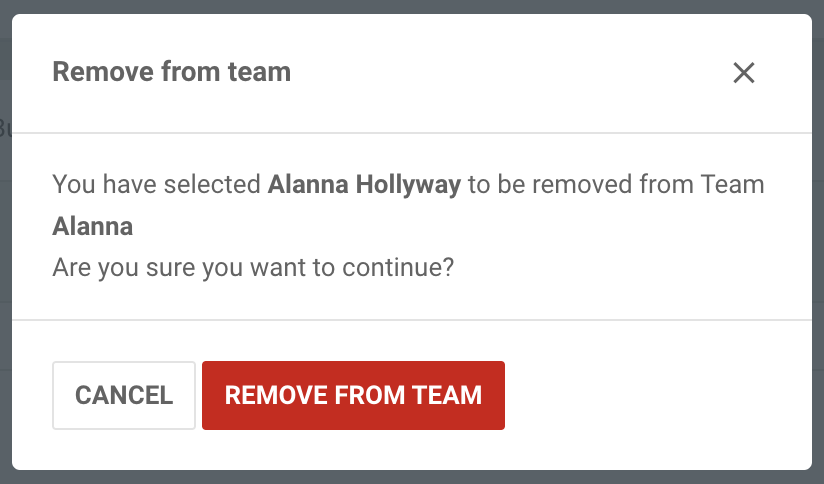
Task: Click empty header space between title and X
Action: 500,72
